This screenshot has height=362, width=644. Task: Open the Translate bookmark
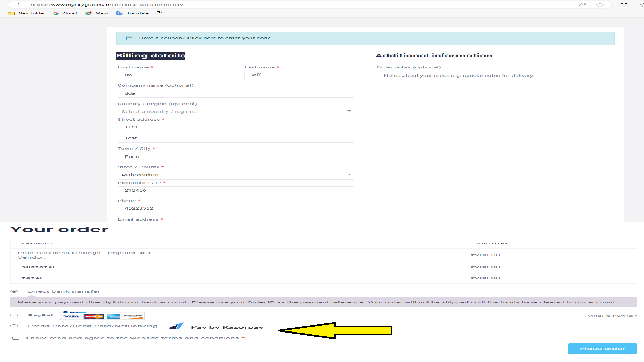pyautogui.click(x=132, y=13)
